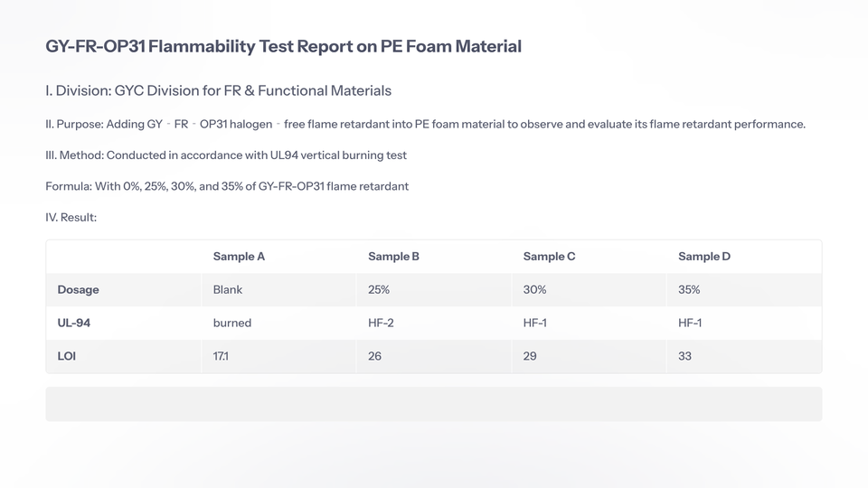Click the Formula percentages line
868x488 pixels.
[227, 186]
